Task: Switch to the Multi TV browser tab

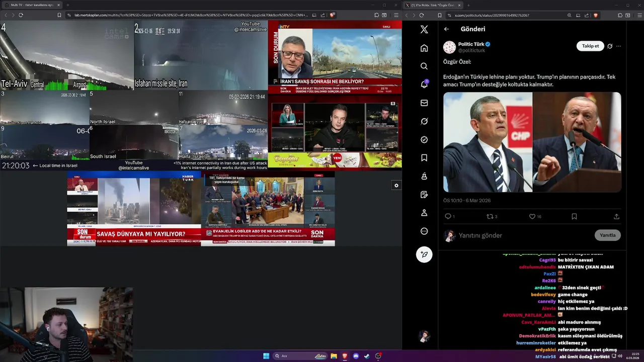Action: [x=33, y=5]
